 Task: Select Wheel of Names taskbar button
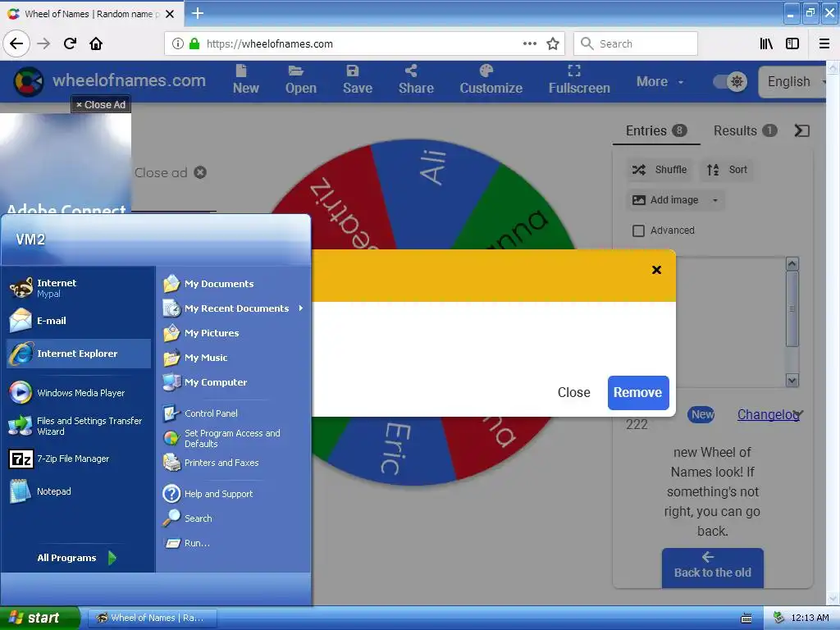(x=152, y=618)
